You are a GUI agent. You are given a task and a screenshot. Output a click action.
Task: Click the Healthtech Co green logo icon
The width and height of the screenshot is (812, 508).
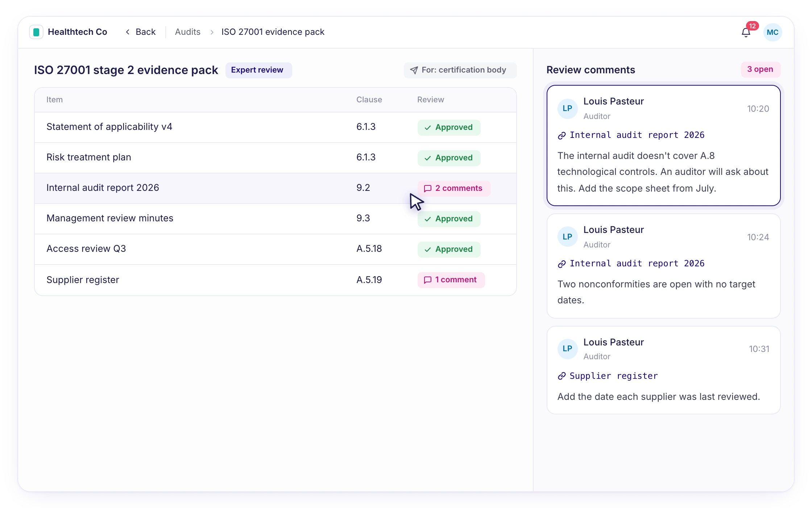(36, 32)
